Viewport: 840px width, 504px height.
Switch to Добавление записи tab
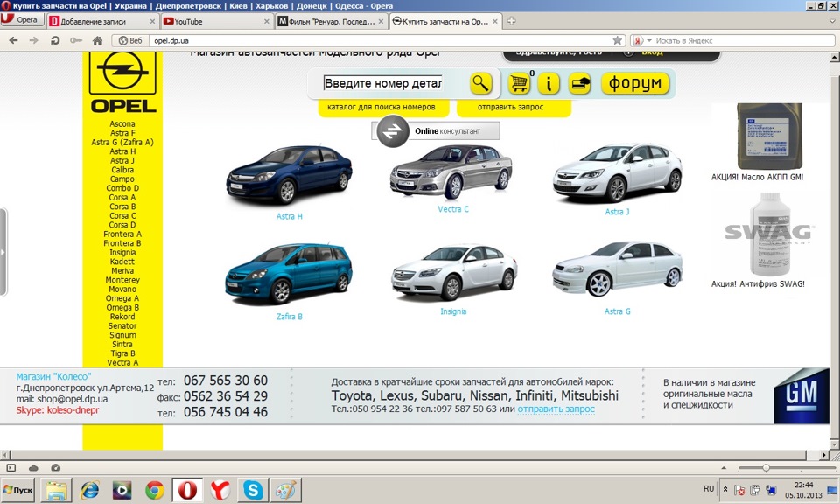101,21
